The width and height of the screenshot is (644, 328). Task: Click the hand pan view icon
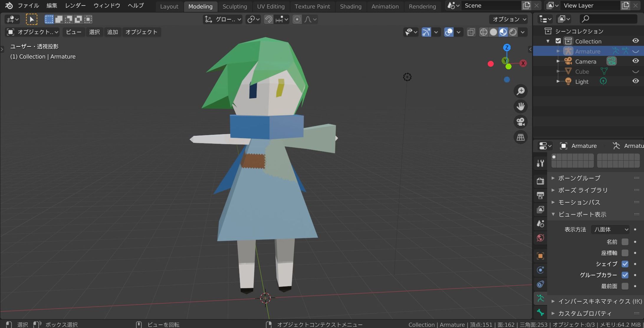coord(520,106)
